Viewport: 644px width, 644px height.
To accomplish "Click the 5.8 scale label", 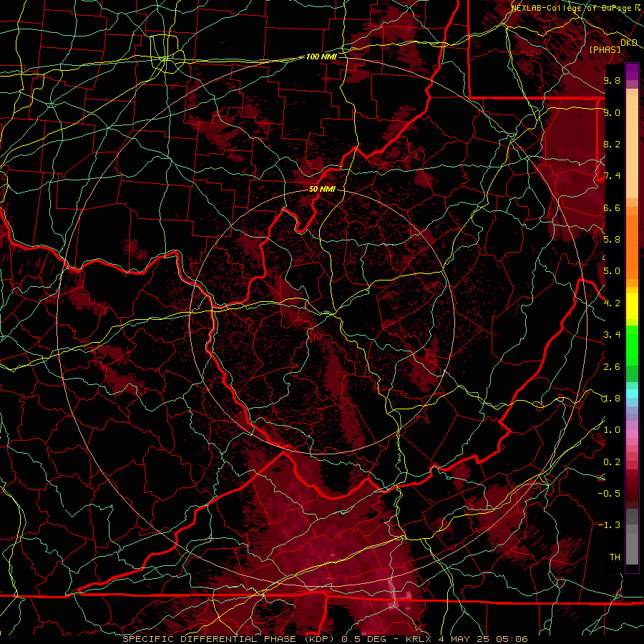I will [612, 240].
